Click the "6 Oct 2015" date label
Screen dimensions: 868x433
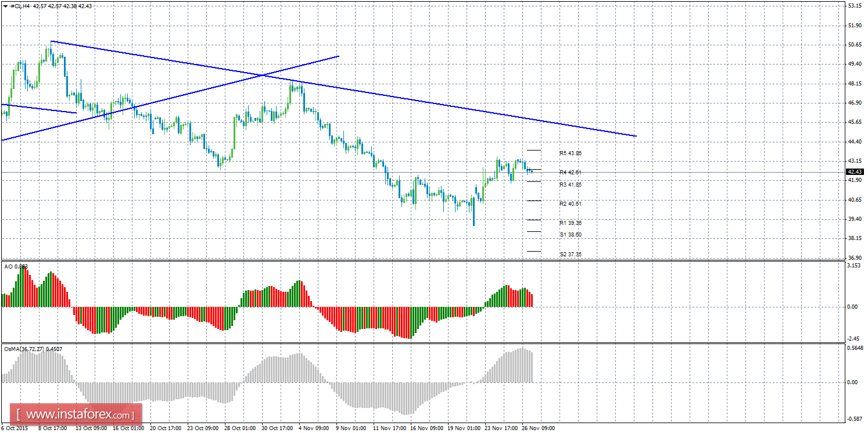click(16, 428)
